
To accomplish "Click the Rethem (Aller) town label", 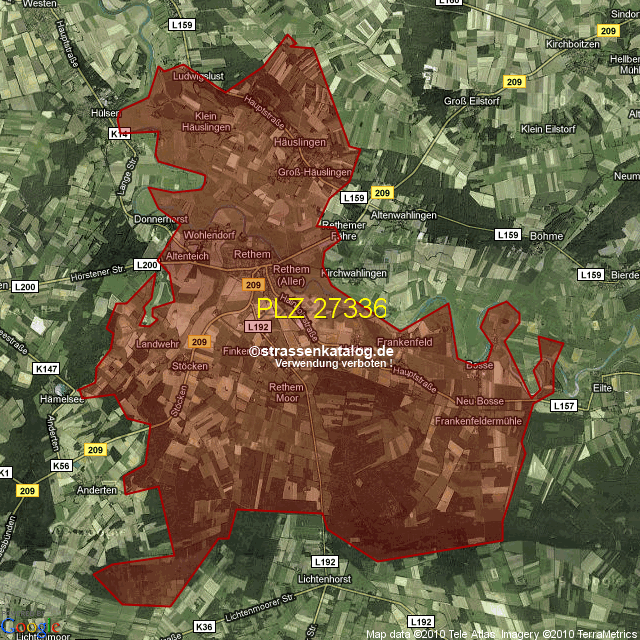I will coord(291,275).
